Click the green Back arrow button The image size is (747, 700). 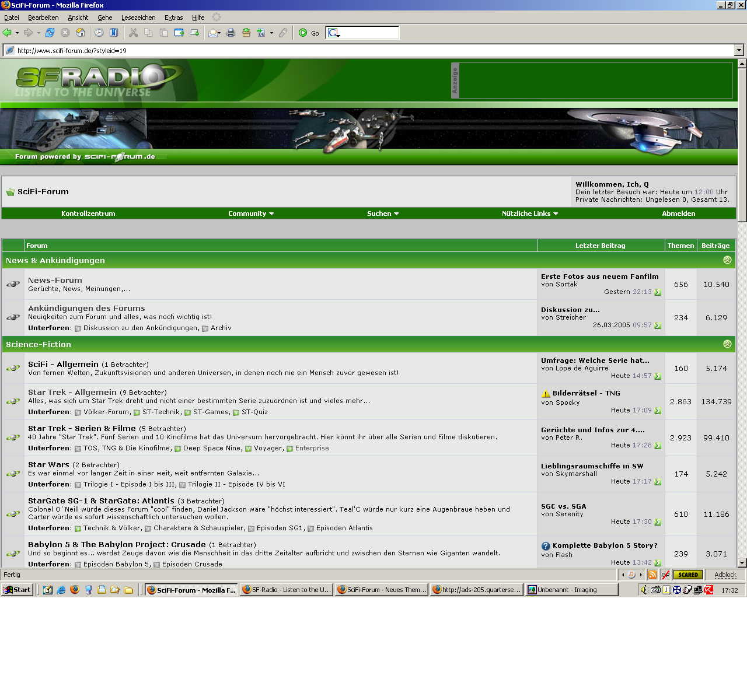(x=8, y=33)
